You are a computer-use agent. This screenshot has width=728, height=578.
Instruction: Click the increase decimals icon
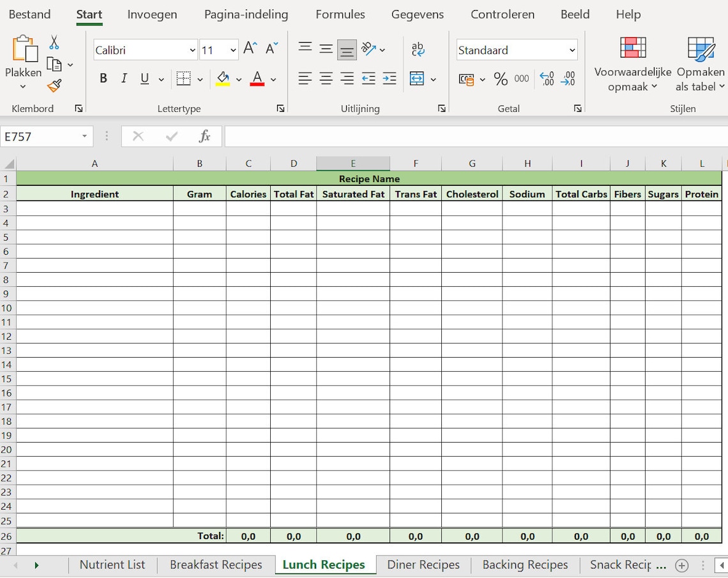point(547,78)
